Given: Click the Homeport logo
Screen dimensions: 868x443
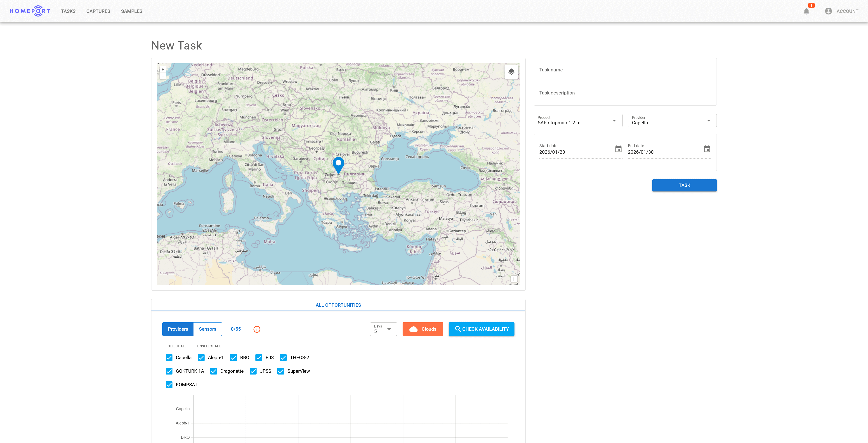Looking at the screenshot, I should tap(30, 11).
